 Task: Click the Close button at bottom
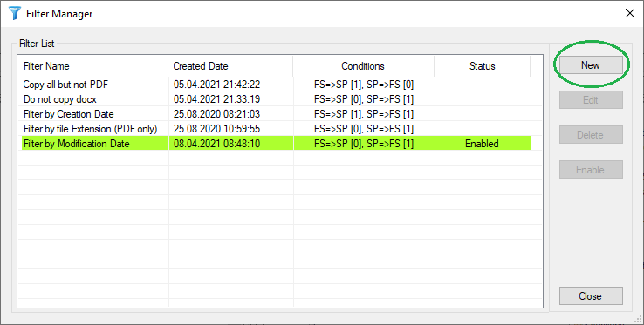(591, 296)
